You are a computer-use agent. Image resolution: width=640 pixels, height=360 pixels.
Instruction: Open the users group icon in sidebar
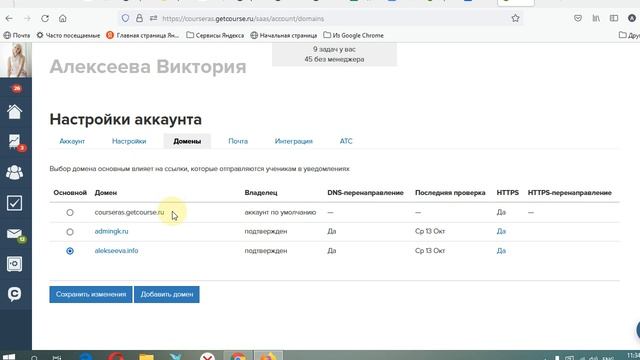coord(14,172)
